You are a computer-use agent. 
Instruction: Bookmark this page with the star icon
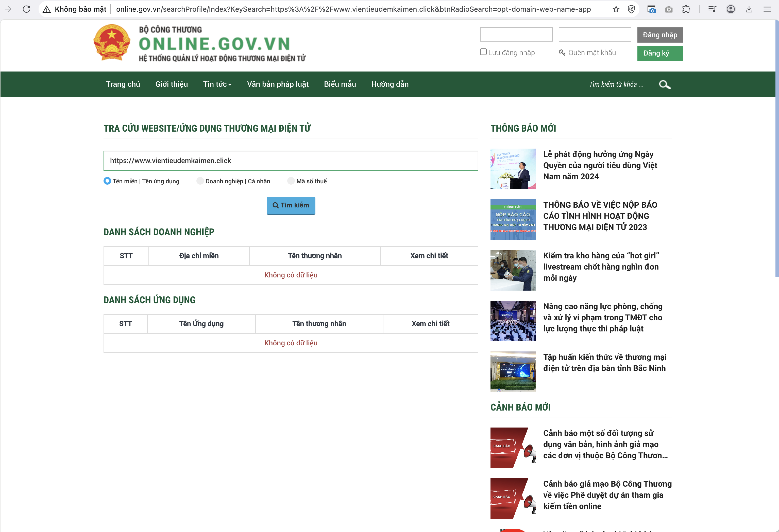[616, 9]
